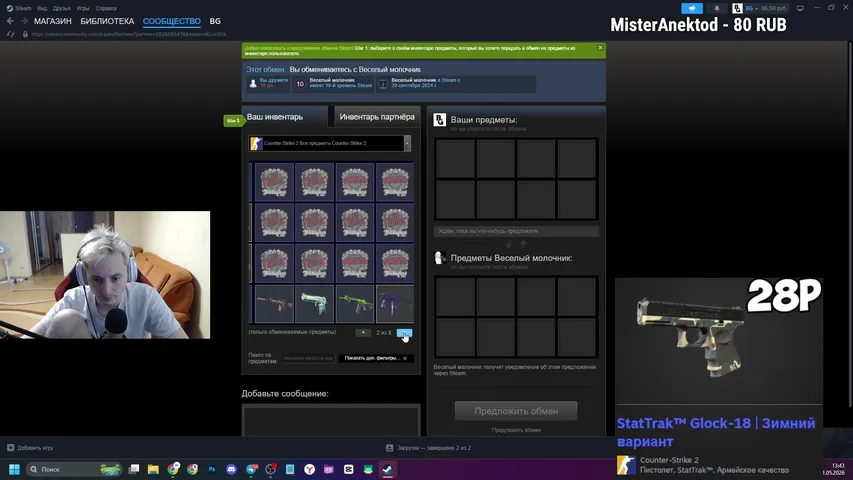Open the Steam notifications bell
Screen dimensions: 853x480
click(717, 8)
